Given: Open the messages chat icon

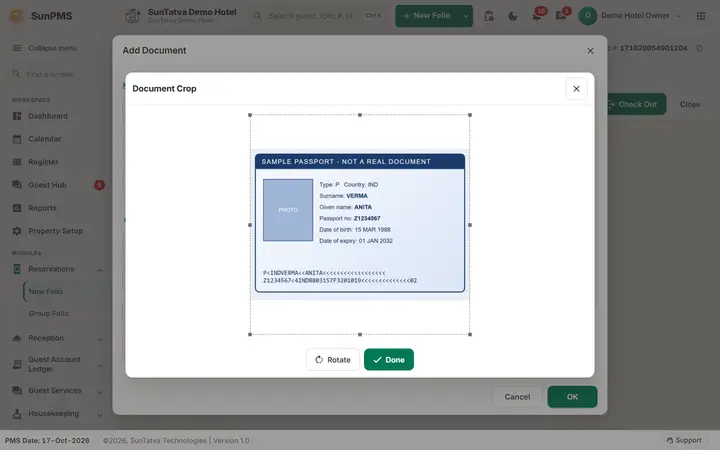Looking at the screenshot, I should point(561,16).
